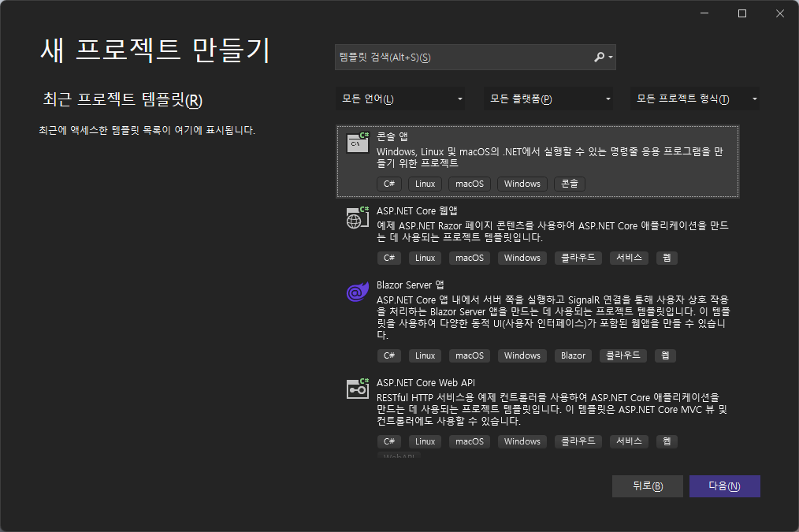Click the Linux tag under ASP.NET Core 웹앱

click(x=425, y=258)
